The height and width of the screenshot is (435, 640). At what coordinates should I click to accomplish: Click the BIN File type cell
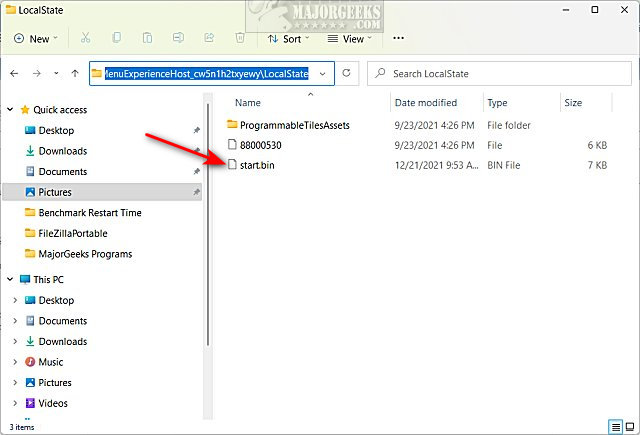[504, 165]
